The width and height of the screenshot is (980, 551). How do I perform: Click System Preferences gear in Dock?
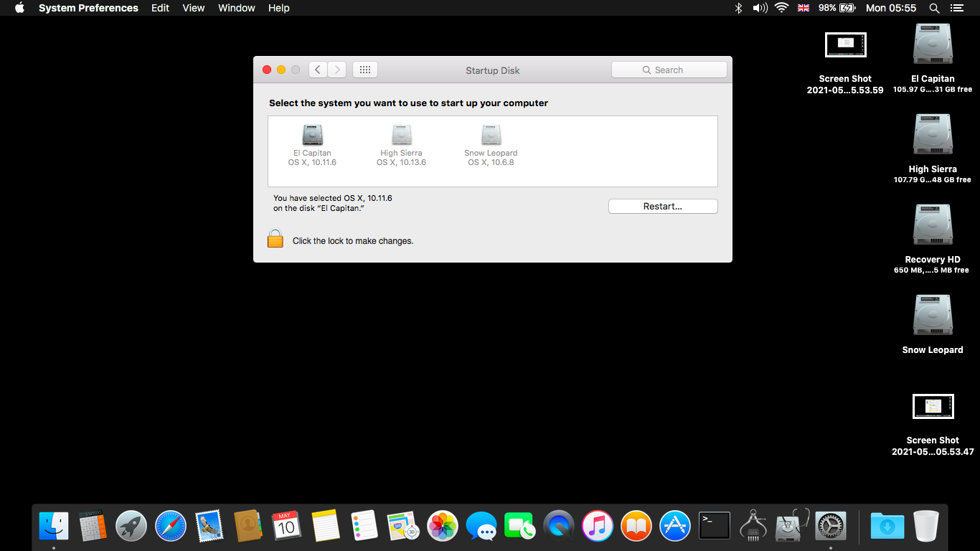coord(831,526)
